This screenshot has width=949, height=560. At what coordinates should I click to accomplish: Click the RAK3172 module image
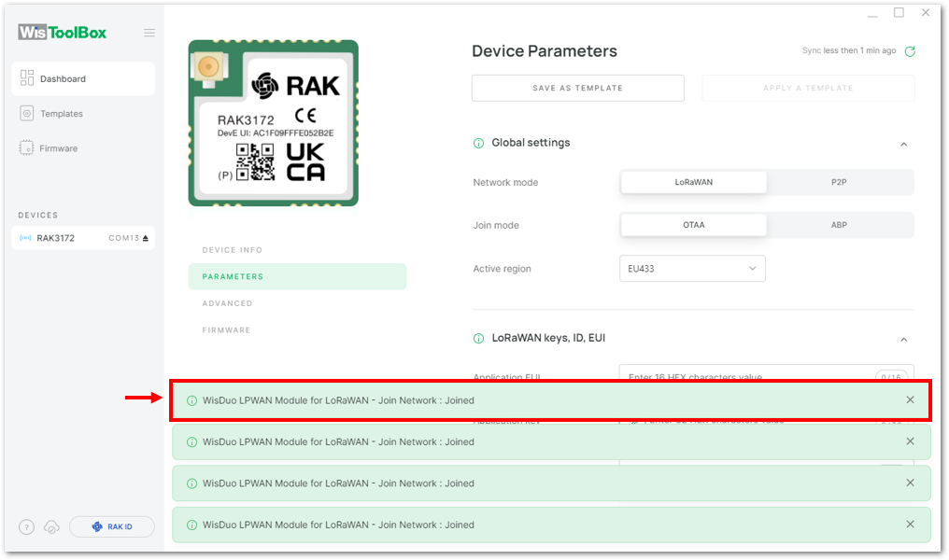click(x=274, y=123)
